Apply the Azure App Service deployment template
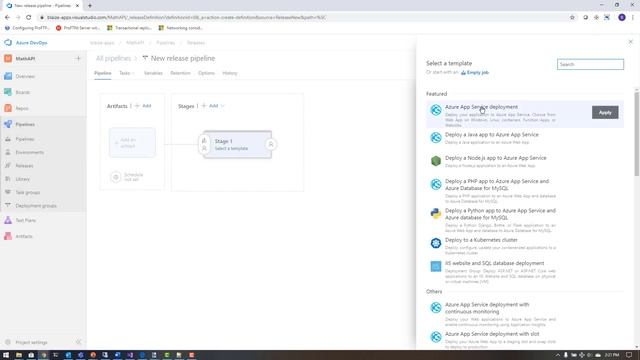 click(x=605, y=113)
